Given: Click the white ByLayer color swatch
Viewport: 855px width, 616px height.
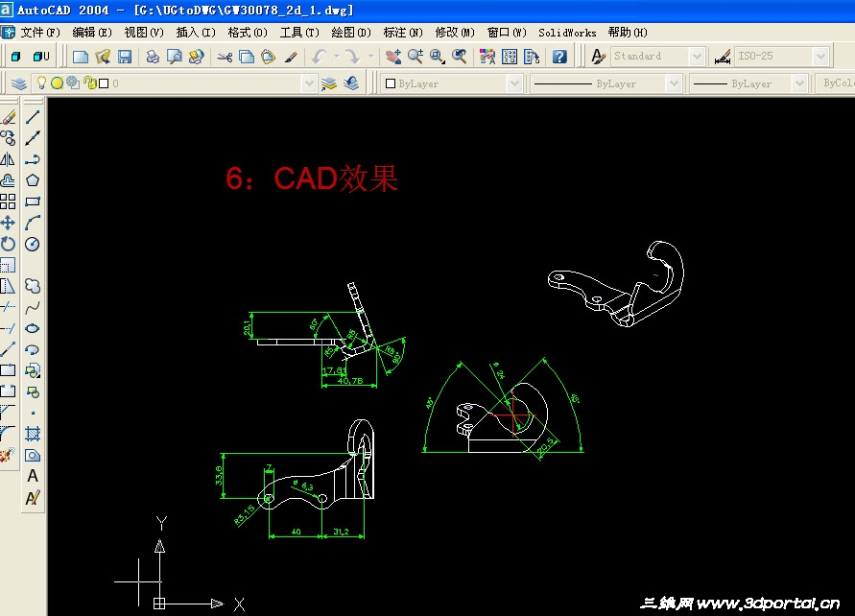Looking at the screenshot, I should pos(391,83).
